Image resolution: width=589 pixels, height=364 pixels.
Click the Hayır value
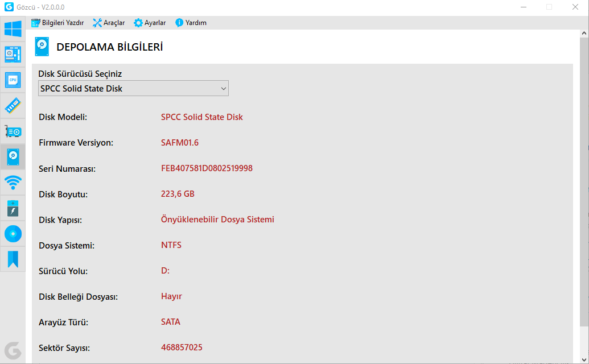tap(171, 296)
